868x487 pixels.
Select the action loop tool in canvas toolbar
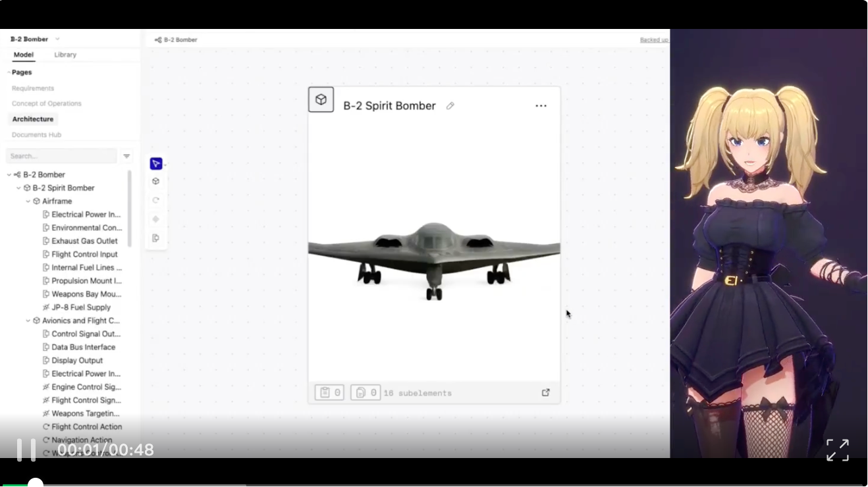coord(155,200)
